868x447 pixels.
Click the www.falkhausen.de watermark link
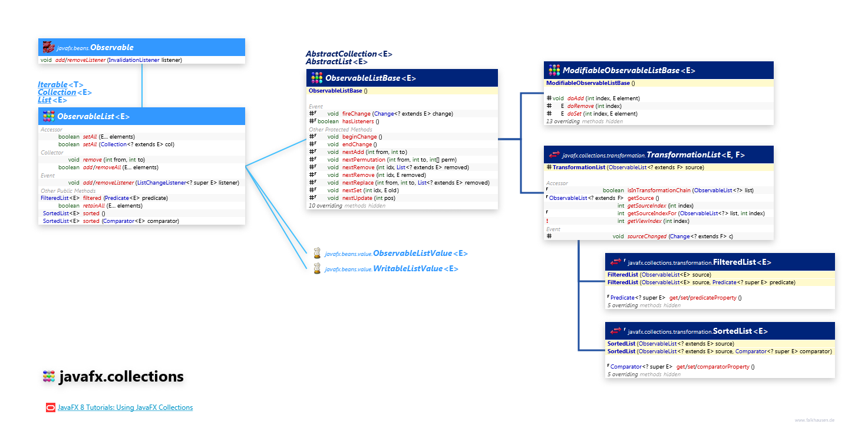(814, 420)
